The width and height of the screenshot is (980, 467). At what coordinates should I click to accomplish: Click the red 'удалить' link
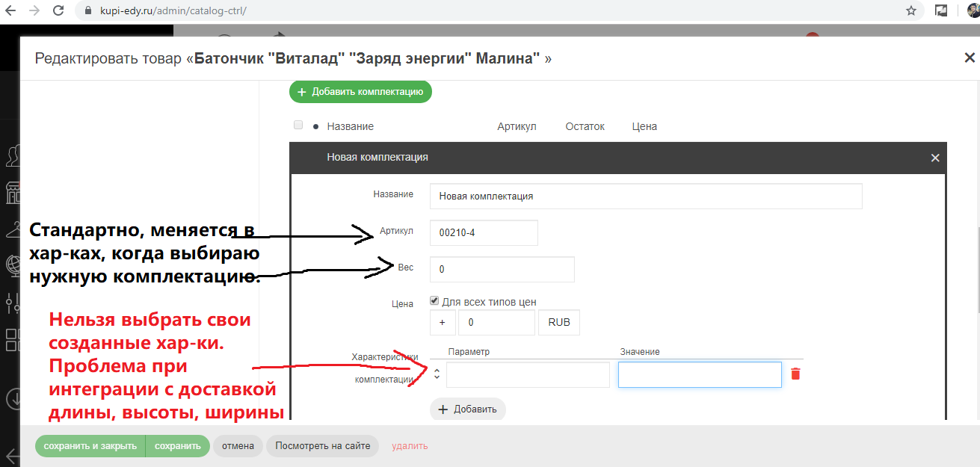[x=410, y=446]
